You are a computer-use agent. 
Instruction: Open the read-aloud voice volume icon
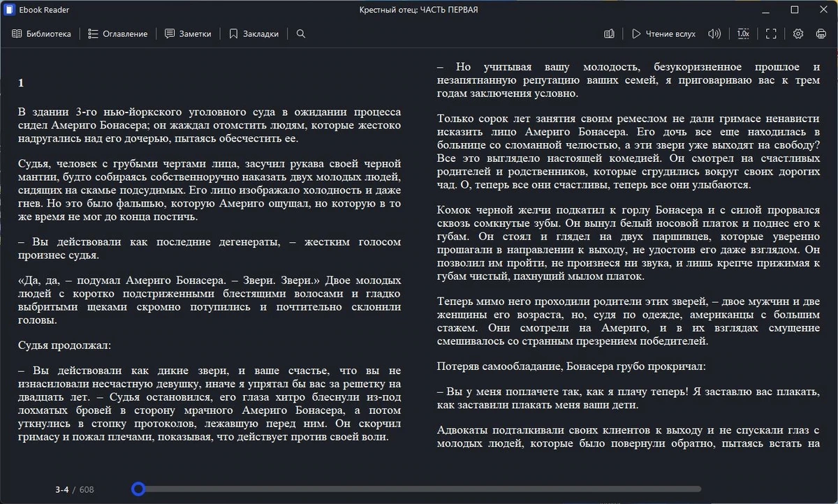click(x=714, y=34)
